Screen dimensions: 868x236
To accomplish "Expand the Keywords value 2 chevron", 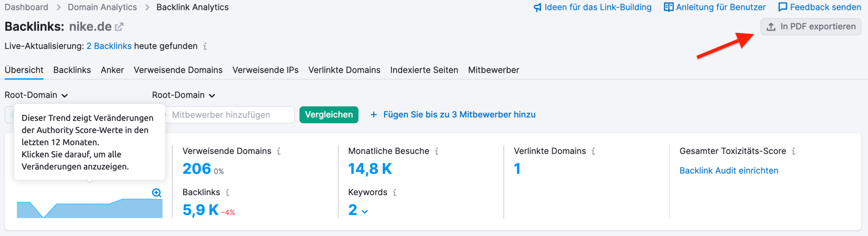I will 365,211.
